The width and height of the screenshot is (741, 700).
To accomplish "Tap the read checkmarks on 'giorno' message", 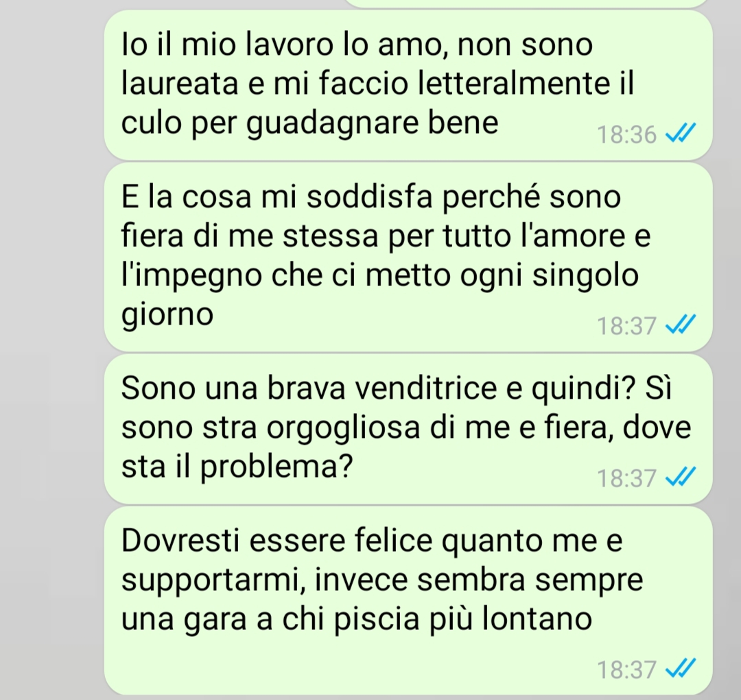I will point(680,324).
